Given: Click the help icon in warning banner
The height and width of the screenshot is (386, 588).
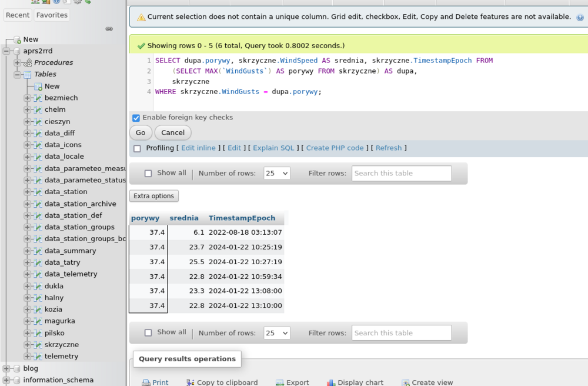Looking at the screenshot, I should [x=580, y=18].
